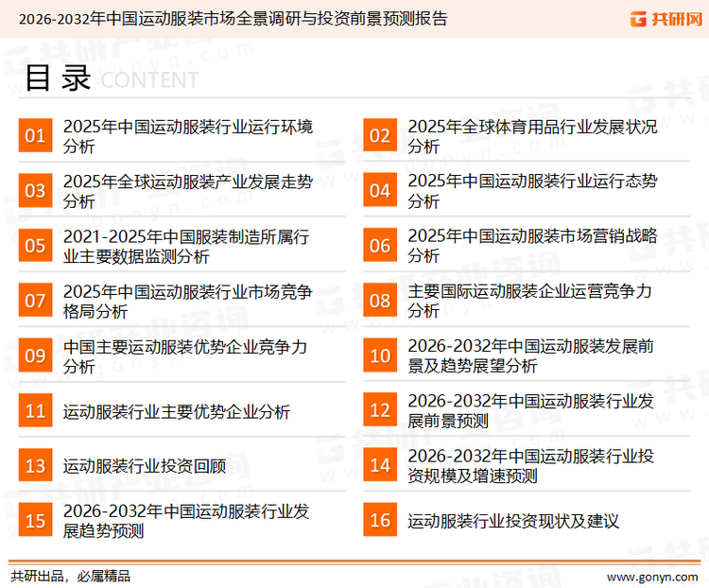Viewport: 709px width, 588px height.
Task: Open chapter 2025年中国运动服装行业运行态势分析
Action: coord(531,190)
